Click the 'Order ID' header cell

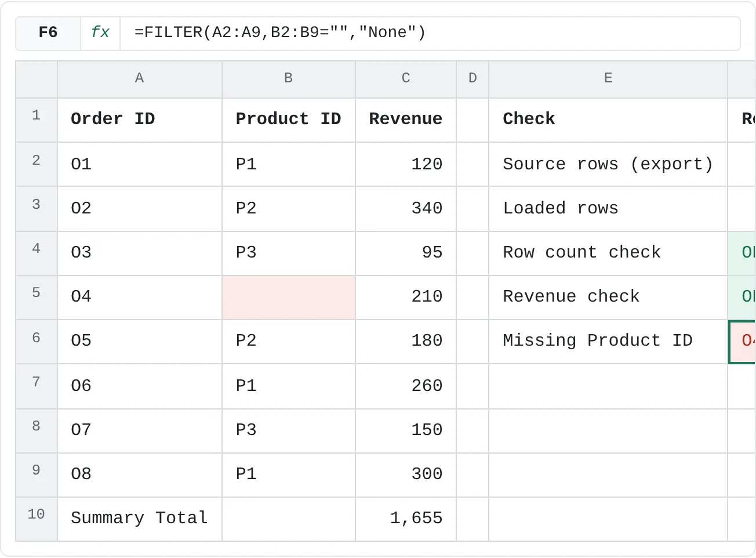(140, 120)
